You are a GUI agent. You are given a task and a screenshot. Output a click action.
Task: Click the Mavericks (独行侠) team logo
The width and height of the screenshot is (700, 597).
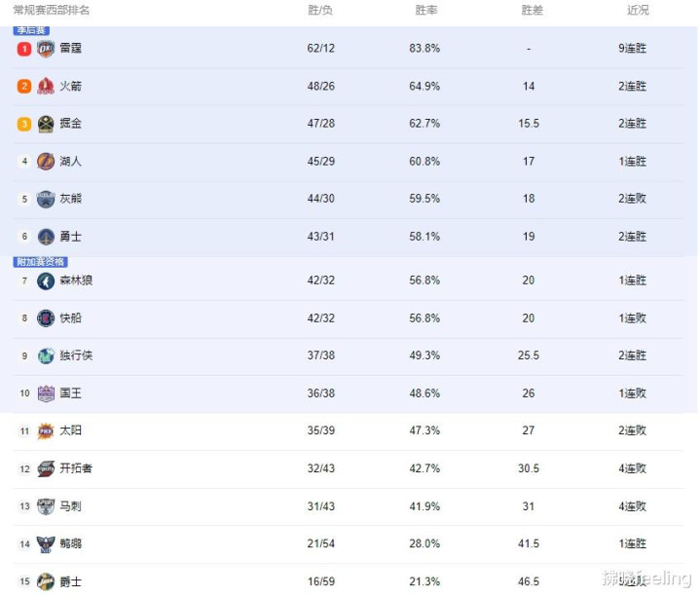click(46, 355)
